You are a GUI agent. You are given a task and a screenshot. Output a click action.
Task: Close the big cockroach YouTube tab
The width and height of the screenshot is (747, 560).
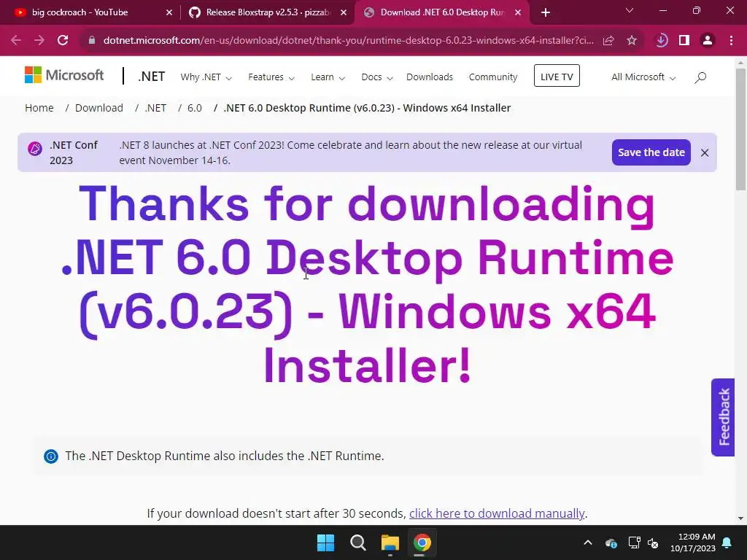point(169,13)
